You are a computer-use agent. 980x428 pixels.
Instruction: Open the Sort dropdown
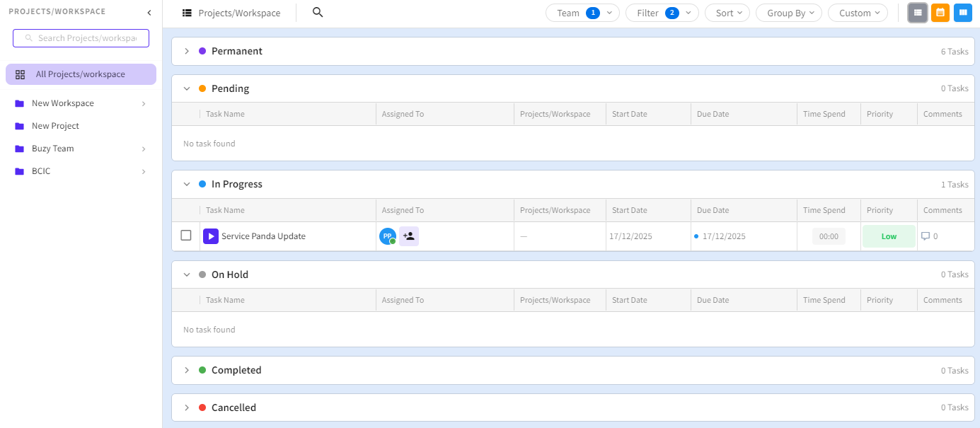tap(727, 13)
